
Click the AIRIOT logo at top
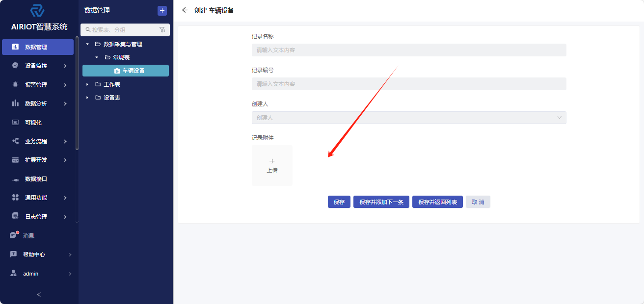point(37,11)
